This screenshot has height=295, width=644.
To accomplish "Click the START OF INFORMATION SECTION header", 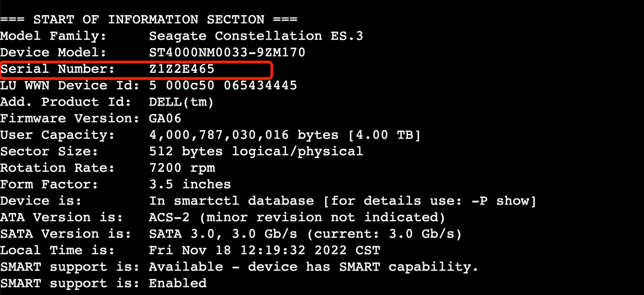I will click(x=149, y=20).
